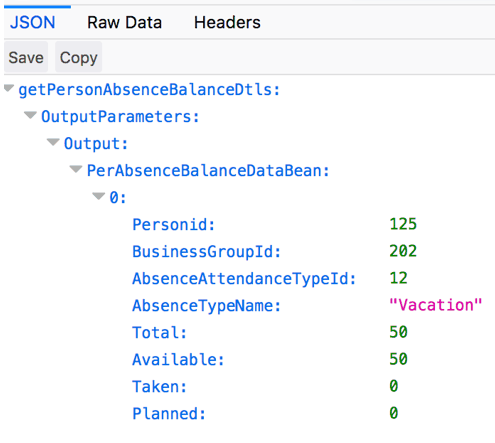495x443 pixels.
Task: Select the "Vacation" string value
Action: (436, 305)
